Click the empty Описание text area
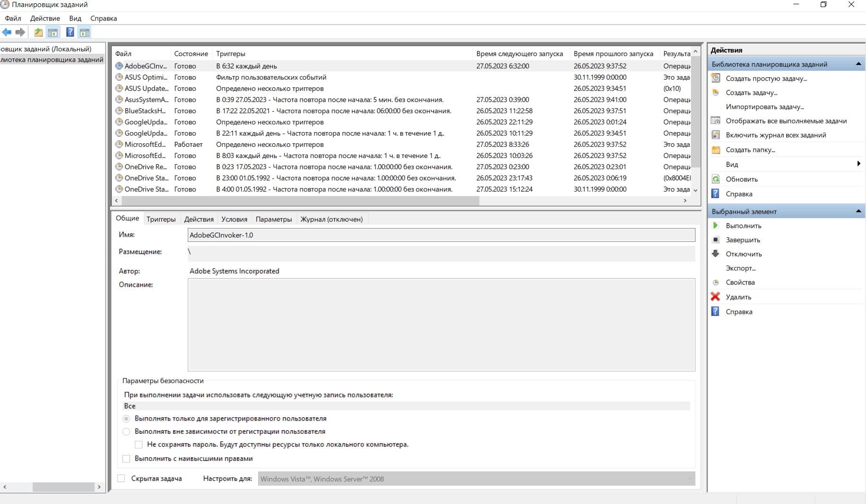866x504 pixels. point(441,325)
